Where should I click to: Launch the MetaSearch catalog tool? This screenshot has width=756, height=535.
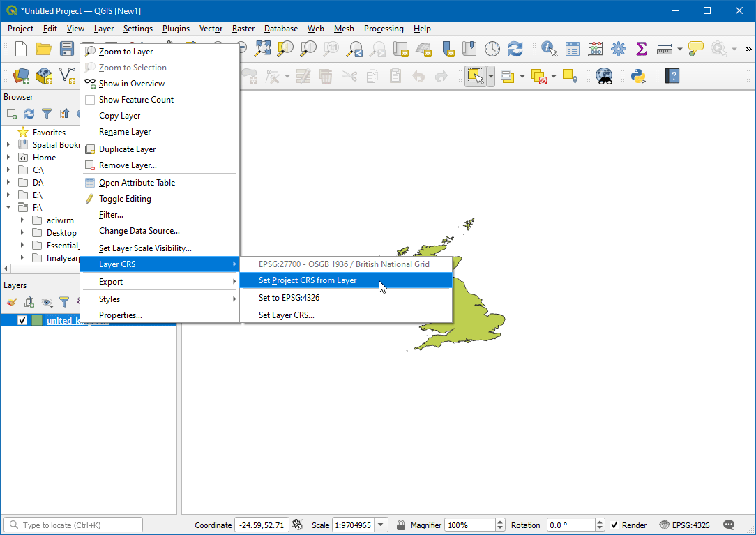point(604,75)
